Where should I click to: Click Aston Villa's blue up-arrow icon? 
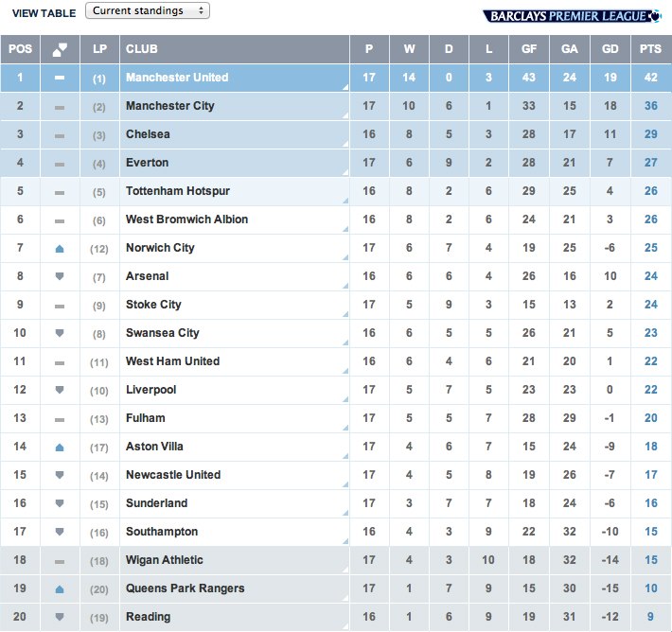(x=60, y=448)
